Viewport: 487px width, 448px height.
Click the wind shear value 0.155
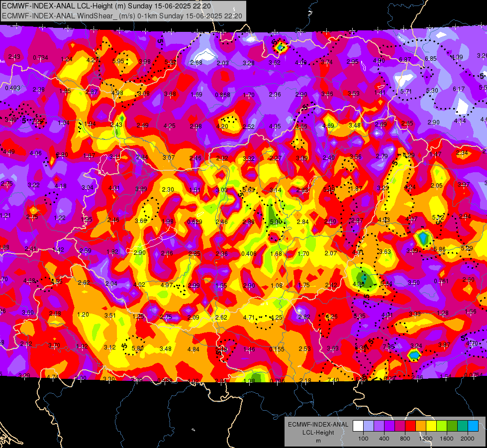coord(277,349)
